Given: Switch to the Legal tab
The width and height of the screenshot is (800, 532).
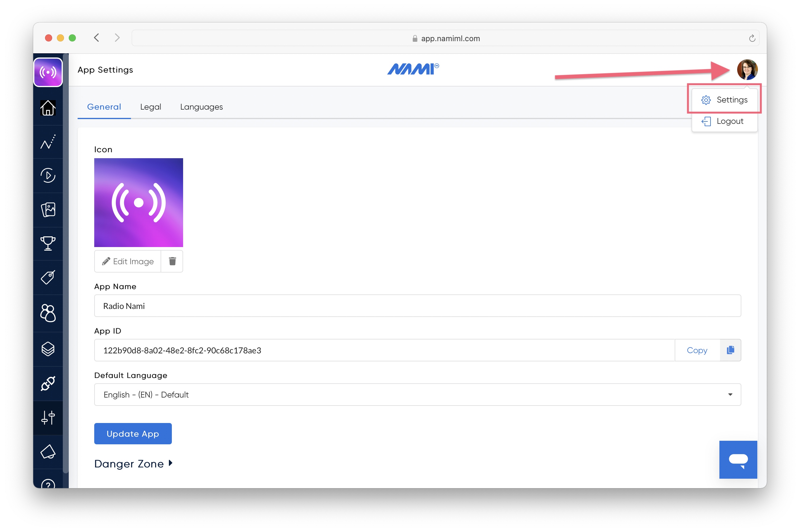Looking at the screenshot, I should (x=150, y=107).
